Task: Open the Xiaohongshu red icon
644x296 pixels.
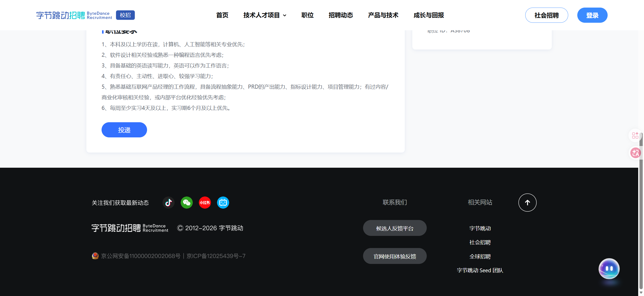Action: click(205, 203)
